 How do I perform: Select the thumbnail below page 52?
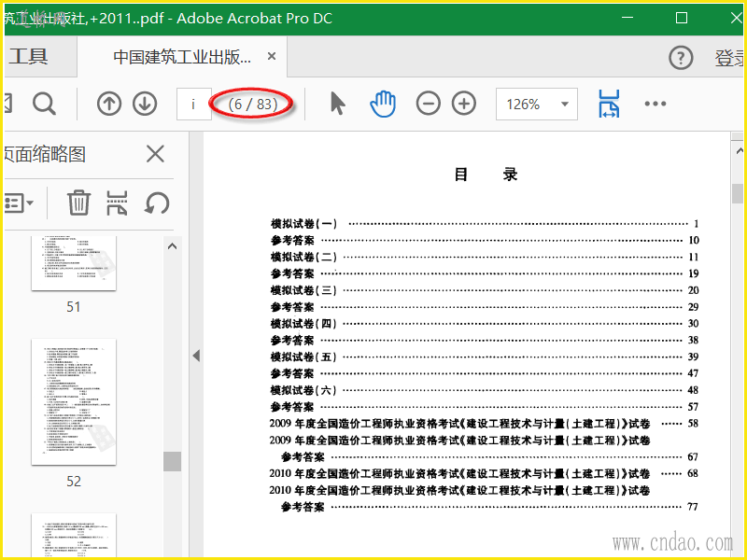pos(74,535)
